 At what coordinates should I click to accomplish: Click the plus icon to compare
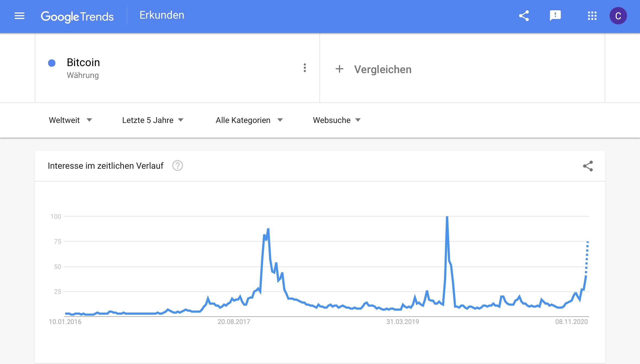340,69
